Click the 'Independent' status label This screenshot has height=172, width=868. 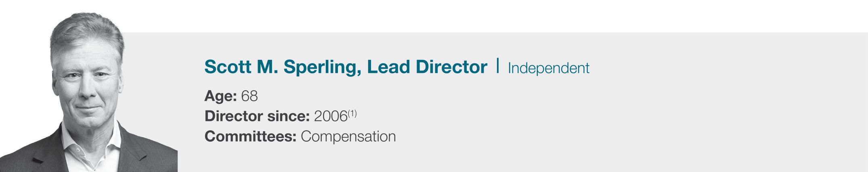(x=549, y=68)
